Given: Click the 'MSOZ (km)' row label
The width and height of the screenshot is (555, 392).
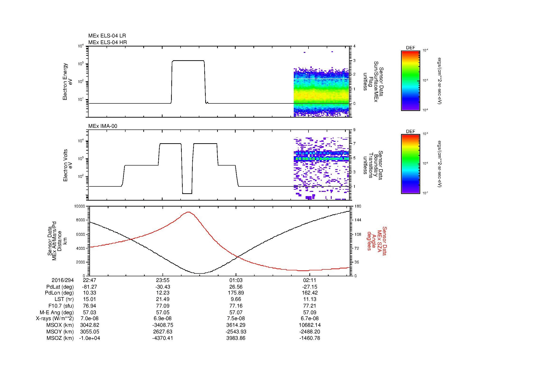Looking at the screenshot, I should coord(60,338).
